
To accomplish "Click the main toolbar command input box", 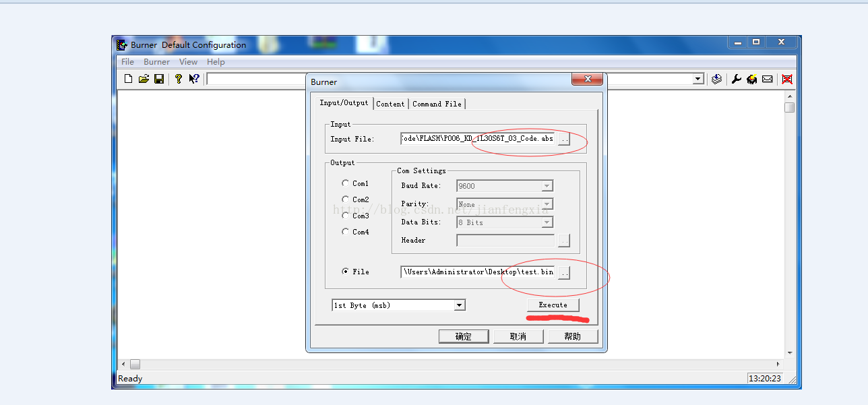I will tap(449, 79).
